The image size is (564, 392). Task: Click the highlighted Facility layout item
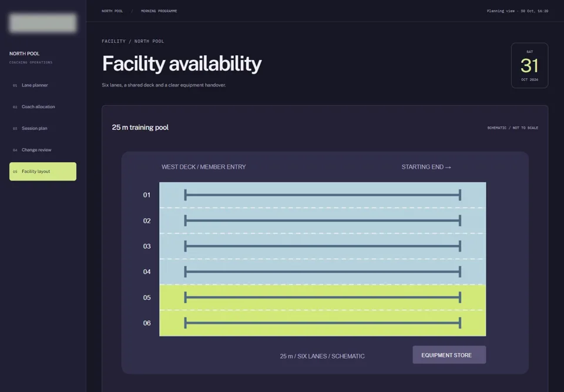click(x=43, y=172)
